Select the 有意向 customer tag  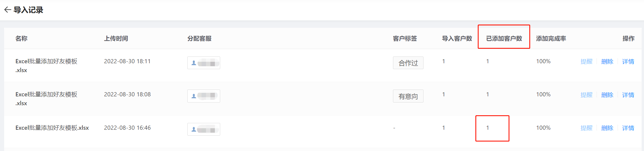coord(408,96)
